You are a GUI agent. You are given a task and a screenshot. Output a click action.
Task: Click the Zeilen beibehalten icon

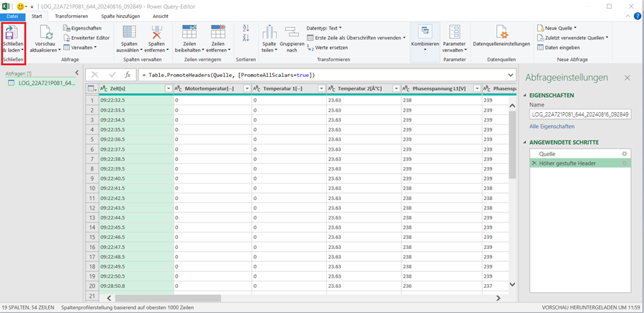[x=189, y=32]
